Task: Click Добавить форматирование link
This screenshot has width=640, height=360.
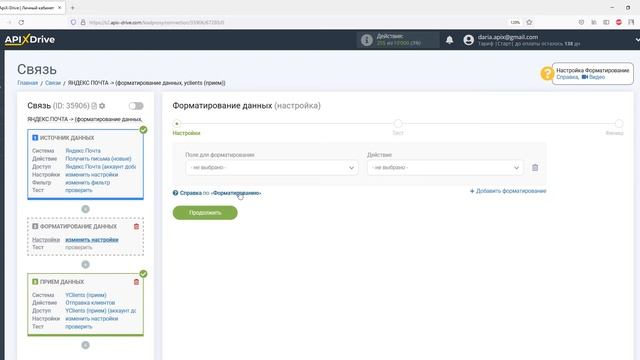Action: pos(508,191)
